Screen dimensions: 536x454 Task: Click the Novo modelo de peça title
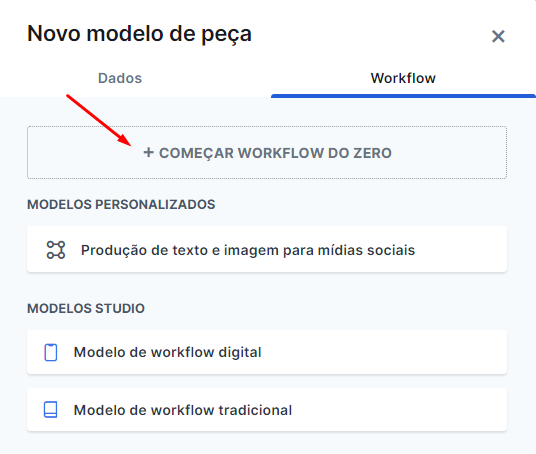point(139,34)
